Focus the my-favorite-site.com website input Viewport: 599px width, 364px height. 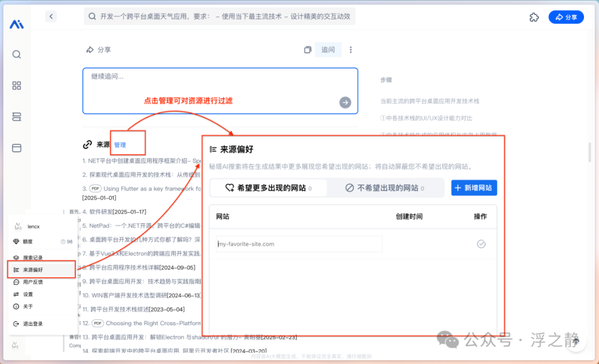299,244
